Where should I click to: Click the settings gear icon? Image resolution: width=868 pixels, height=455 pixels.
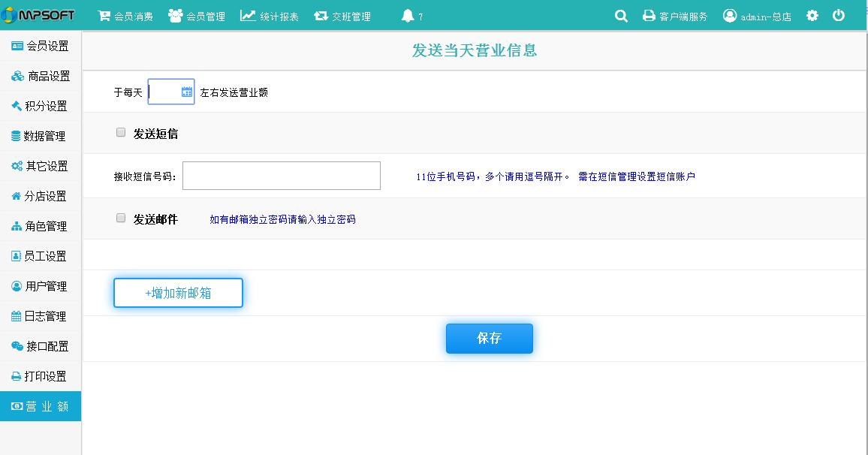(812, 16)
